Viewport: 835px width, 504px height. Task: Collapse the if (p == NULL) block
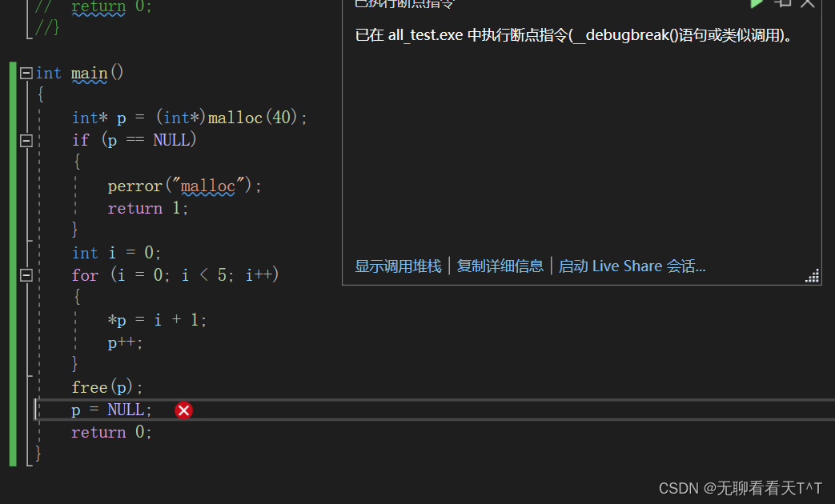tap(26, 140)
